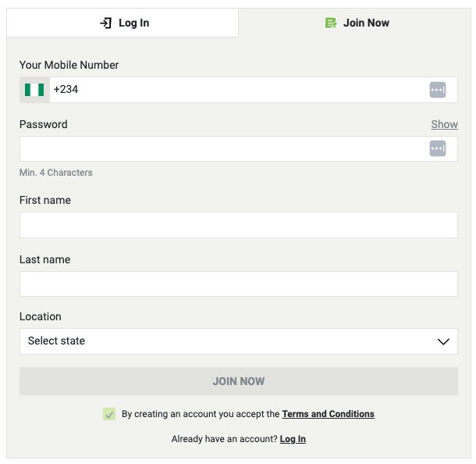
Task: Click the green form icon beside Join Now
Action: pos(331,23)
